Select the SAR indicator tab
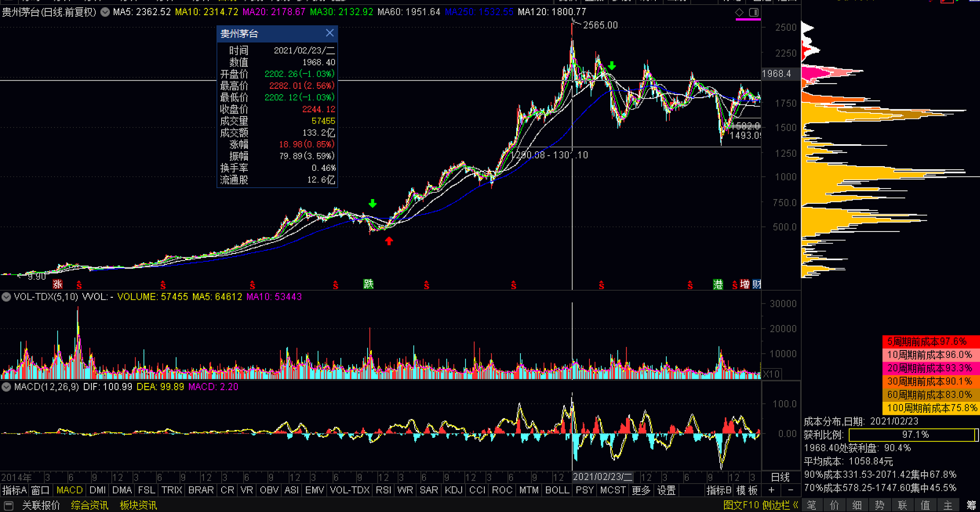This screenshot has height=512, width=980. coord(429,491)
